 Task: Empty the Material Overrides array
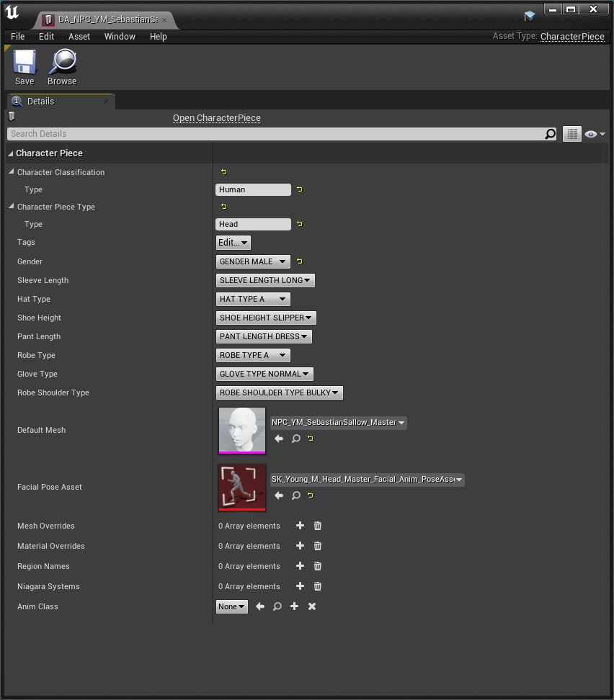318,546
